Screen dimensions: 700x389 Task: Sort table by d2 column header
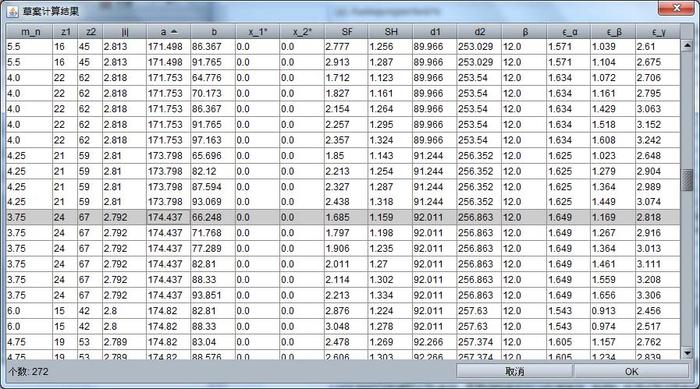[479, 32]
